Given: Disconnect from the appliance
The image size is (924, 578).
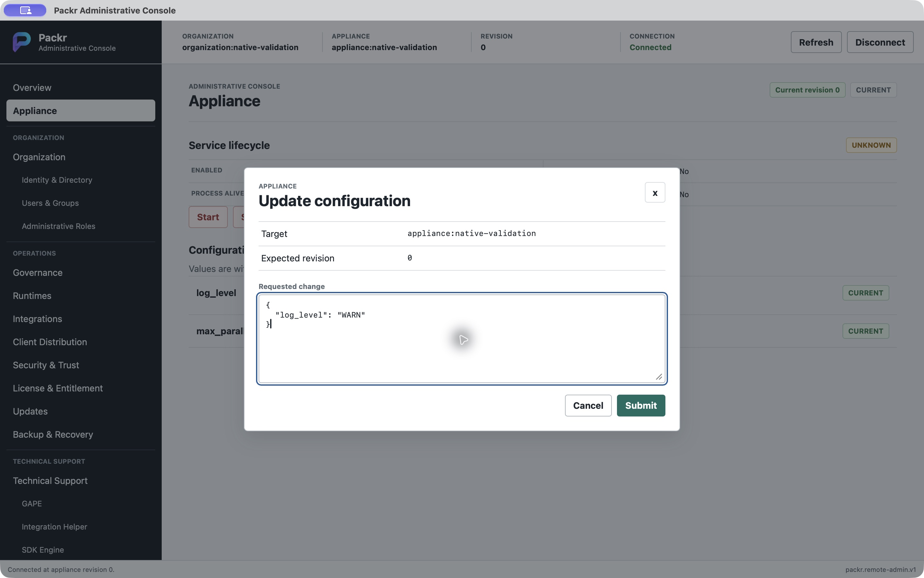Looking at the screenshot, I should click(x=880, y=42).
